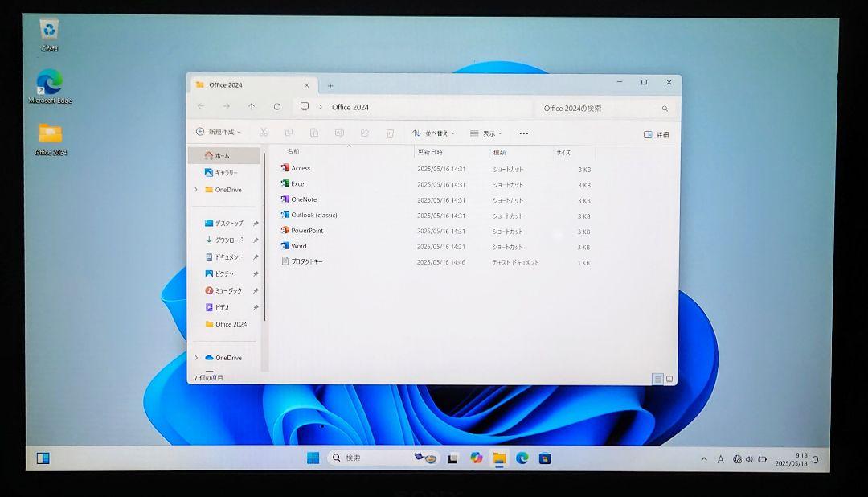Image resolution: width=868 pixels, height=497 pixels.
Task: Open the Access shortcut file
Action: click(296, 168)
